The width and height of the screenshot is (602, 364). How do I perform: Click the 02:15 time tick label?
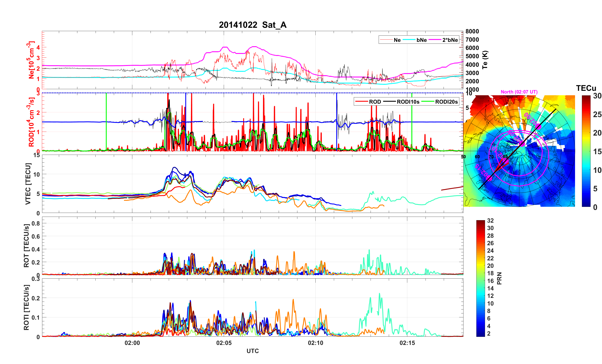coord(407,343)
